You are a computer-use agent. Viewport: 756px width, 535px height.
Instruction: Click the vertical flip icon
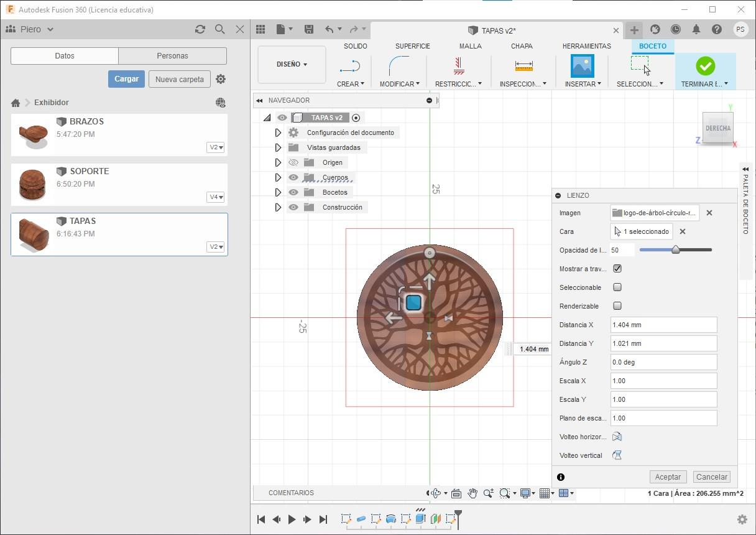(x=617, y=455)
